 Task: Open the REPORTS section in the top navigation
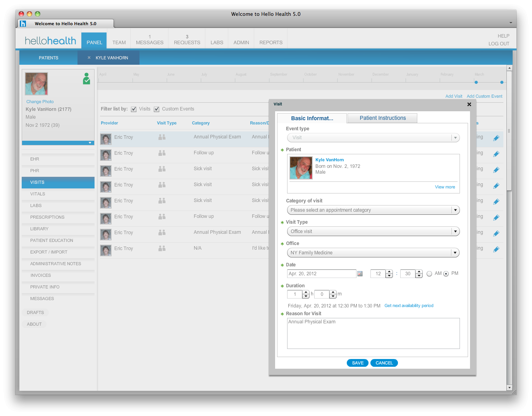click(x=270, y=42)
